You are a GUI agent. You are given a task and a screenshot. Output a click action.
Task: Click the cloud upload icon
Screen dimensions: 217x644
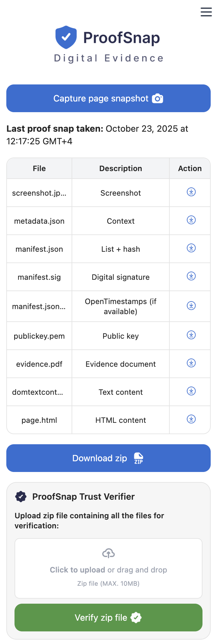pyautogui.click(x=108, y=553)
